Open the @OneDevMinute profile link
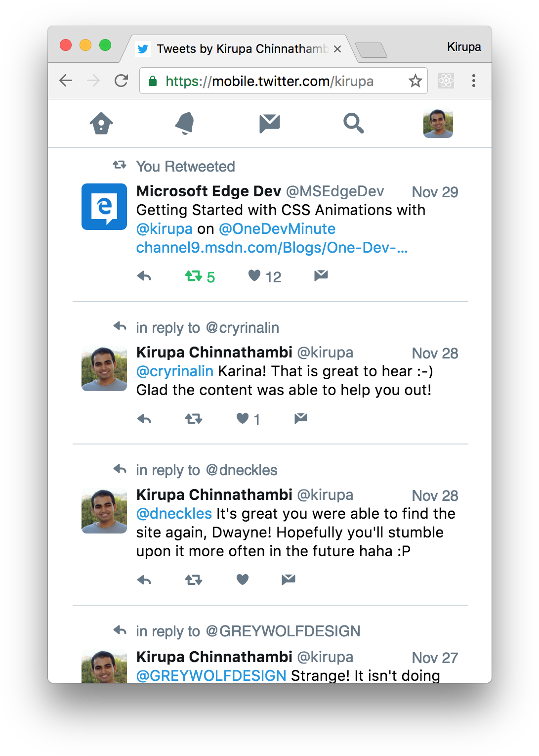 click(277, 229)
